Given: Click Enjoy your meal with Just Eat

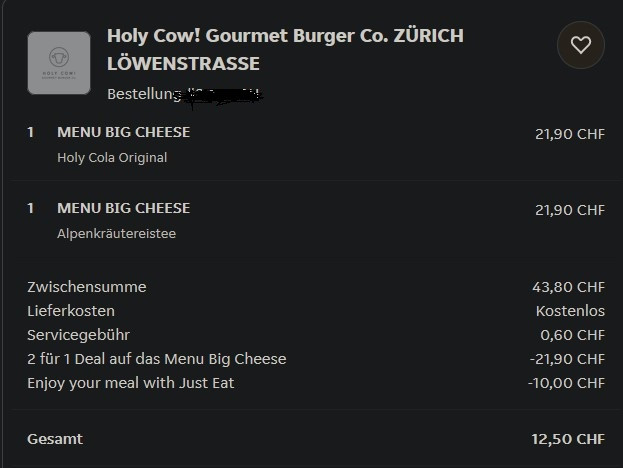Looking at the screenshot, I should 131,383.
